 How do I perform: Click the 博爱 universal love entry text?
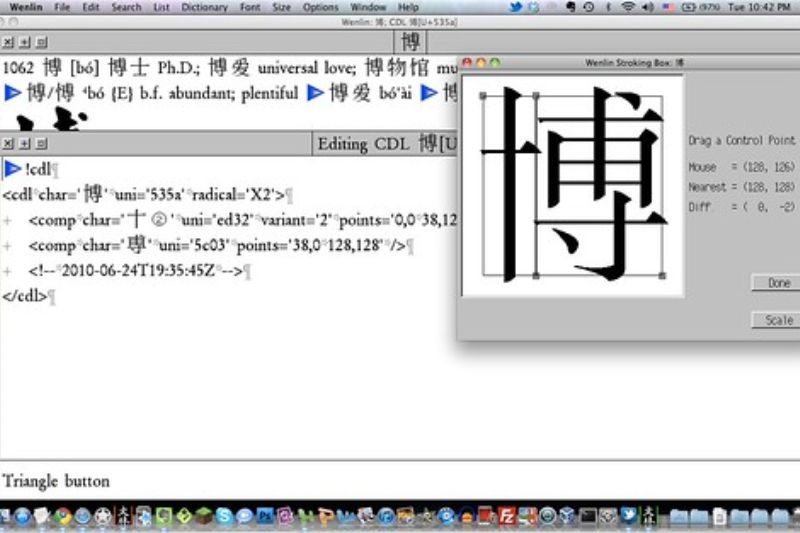[x=283, y=68]
